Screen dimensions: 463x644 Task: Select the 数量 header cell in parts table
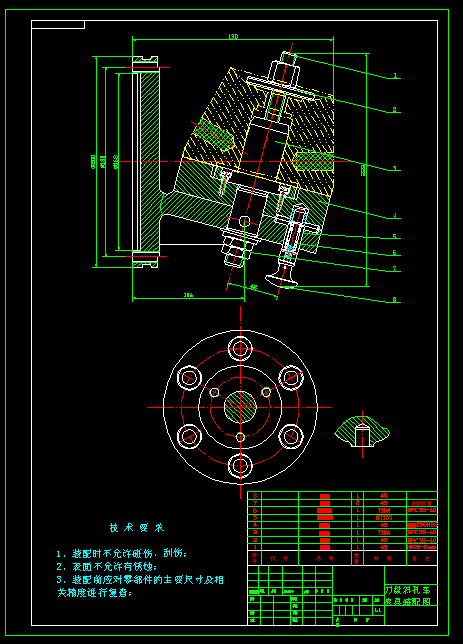click(357, 558)
